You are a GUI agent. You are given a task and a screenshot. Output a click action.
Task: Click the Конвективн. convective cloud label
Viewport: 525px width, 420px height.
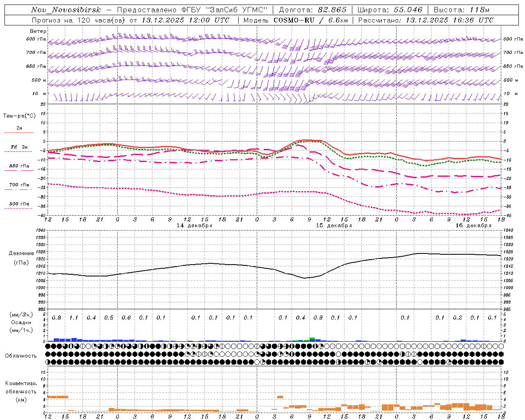[21, 383]
